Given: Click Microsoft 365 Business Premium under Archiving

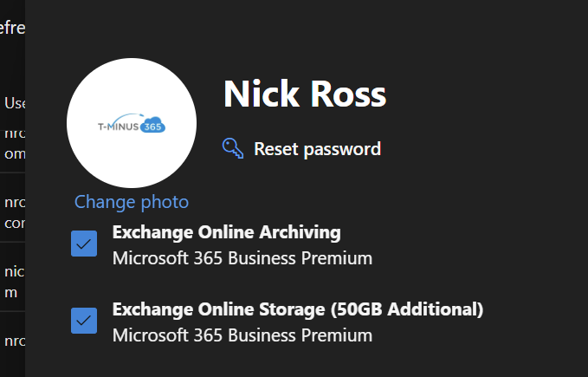Looking at the screenshot, I should tap(242, 258).
